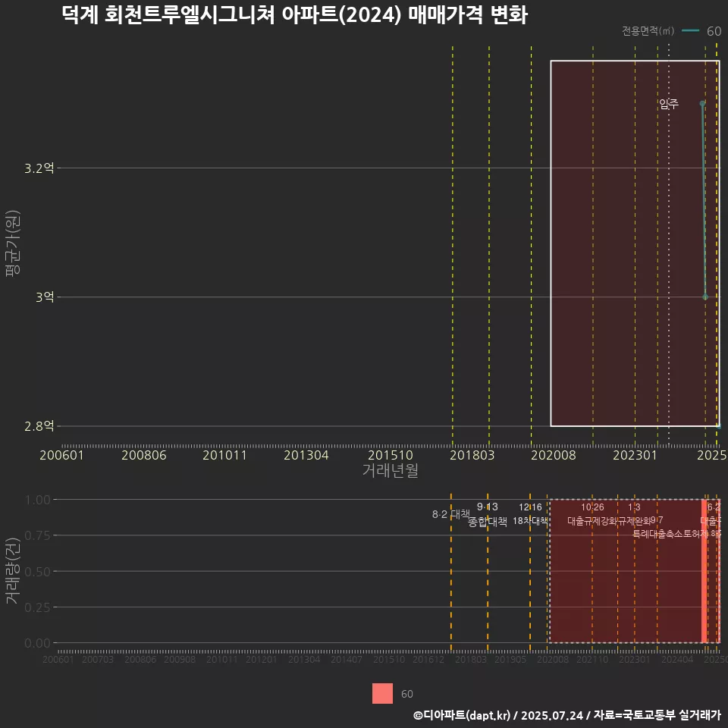Click the 10·26 대출규제강화 policy label

point(592,514)
